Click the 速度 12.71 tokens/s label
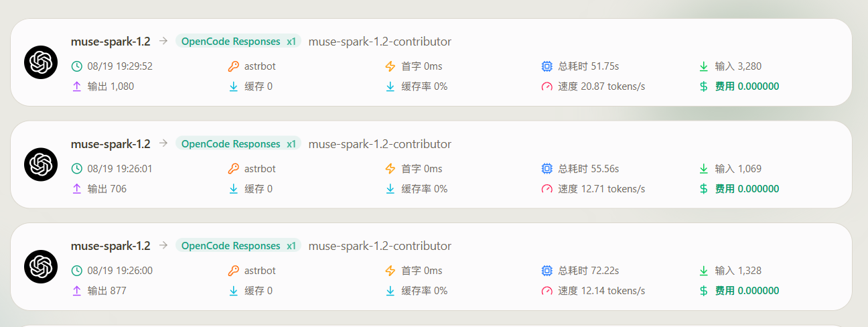Viewport: 868px width, 327px height. pyautogui.click(x=601, y=189)
